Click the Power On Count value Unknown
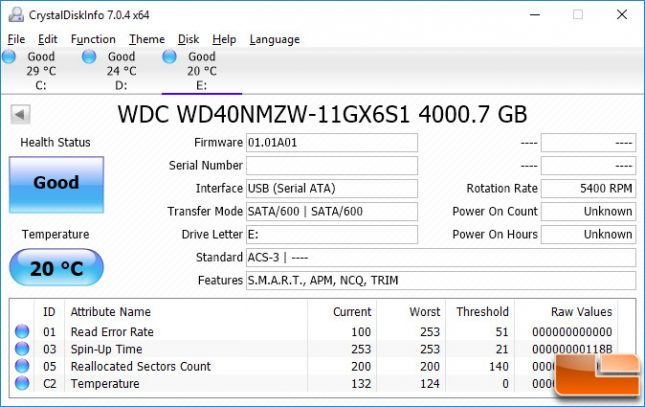Viewport: 645px width, 407px height. (588, 212)
